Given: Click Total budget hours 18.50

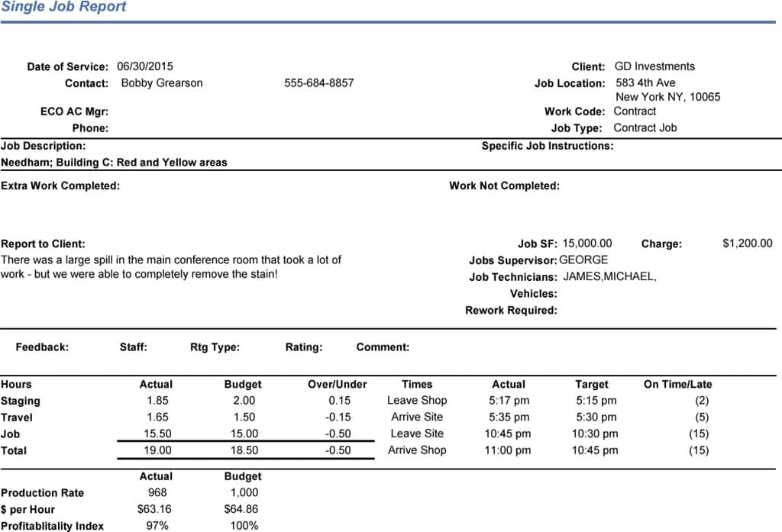Looking at the screenshot, I should coord(244,450).
